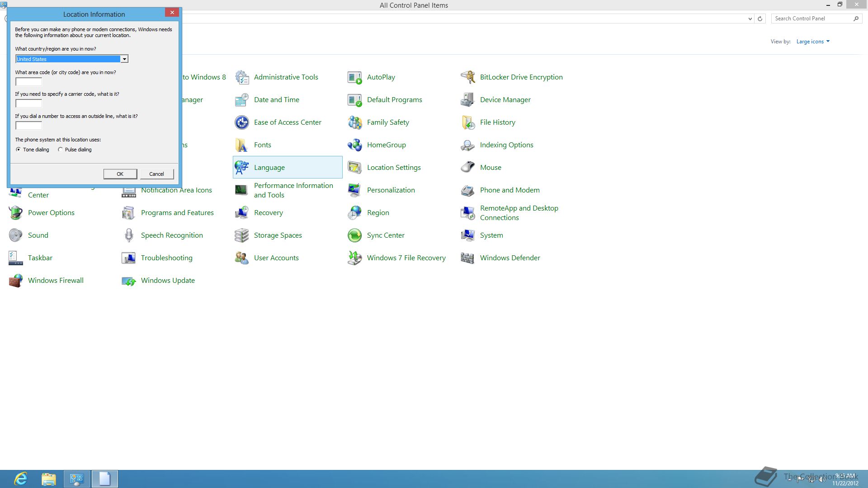Open the Sound speaker icon
868x488 pixels.
pyautogui.click(x=16, y=235)
